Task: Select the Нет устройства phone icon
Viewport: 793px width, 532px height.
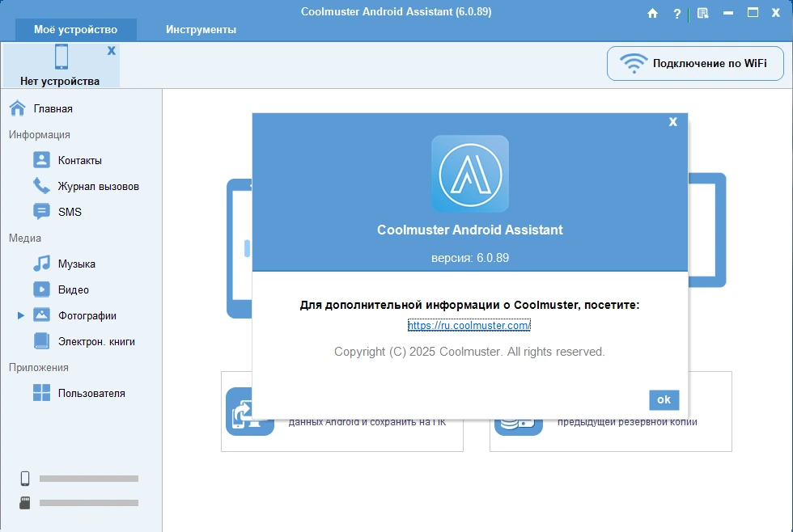Action: [61, 57]
